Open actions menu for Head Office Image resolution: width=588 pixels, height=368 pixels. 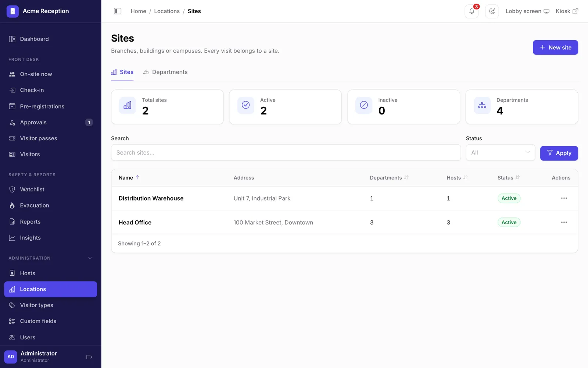click(x=564, y=222)
